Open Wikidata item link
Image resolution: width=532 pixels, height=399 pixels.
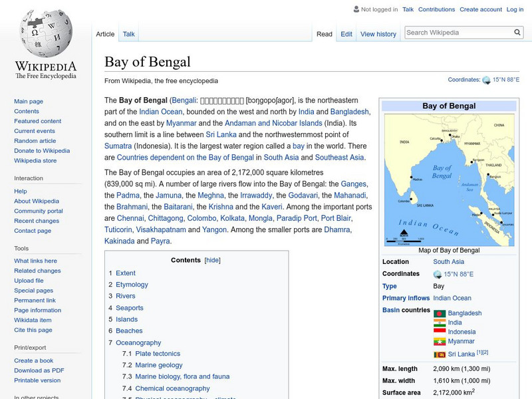click(x=33, y=320)
